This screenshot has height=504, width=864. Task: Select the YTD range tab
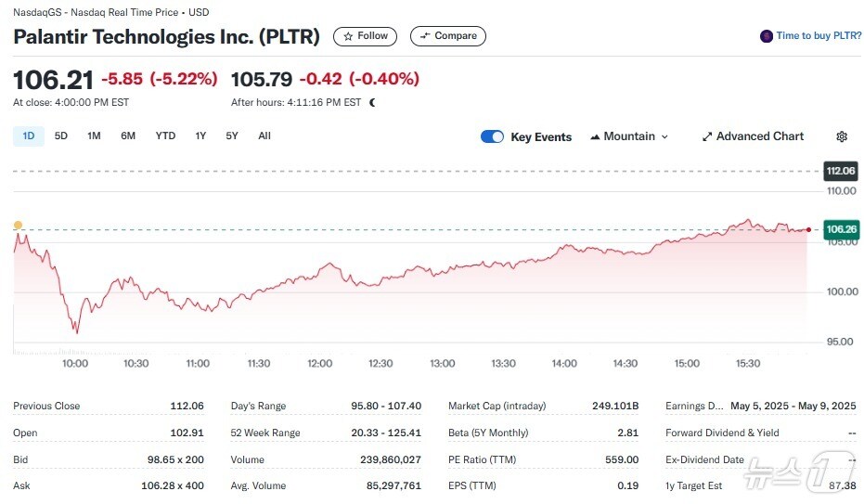tap(165, 136)
